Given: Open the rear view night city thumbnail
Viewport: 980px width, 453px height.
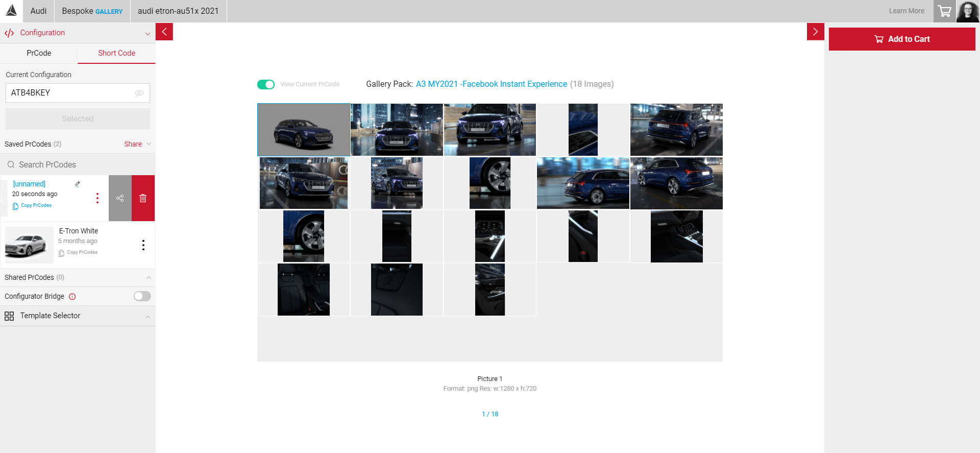Looking at the screenshot, I should click(676, 130).
